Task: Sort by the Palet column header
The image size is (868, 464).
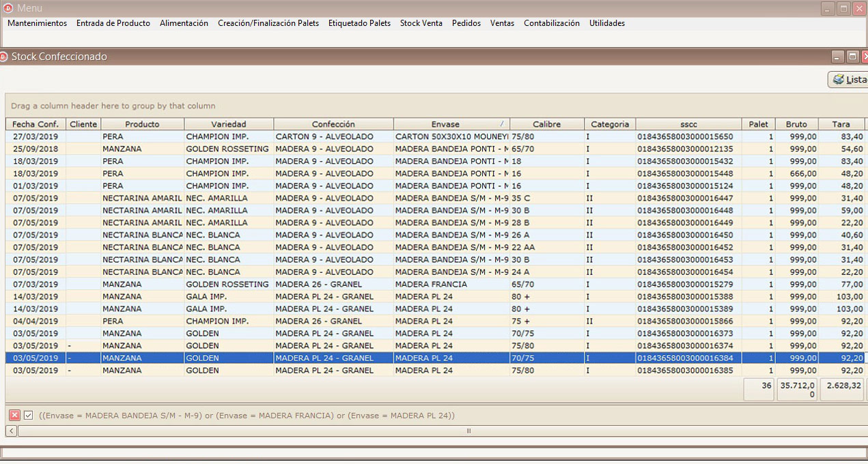Action: (758, 124)
